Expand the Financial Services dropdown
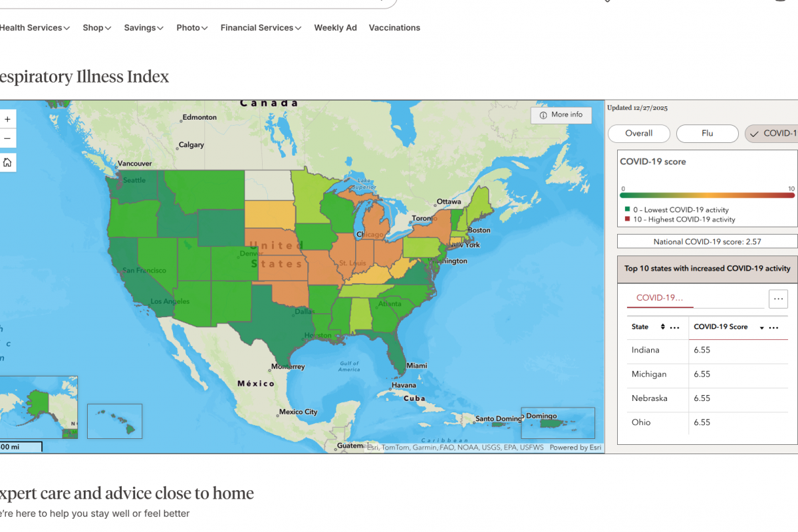The width and height of the screenshot is (798, 532). tap(261, 28)
